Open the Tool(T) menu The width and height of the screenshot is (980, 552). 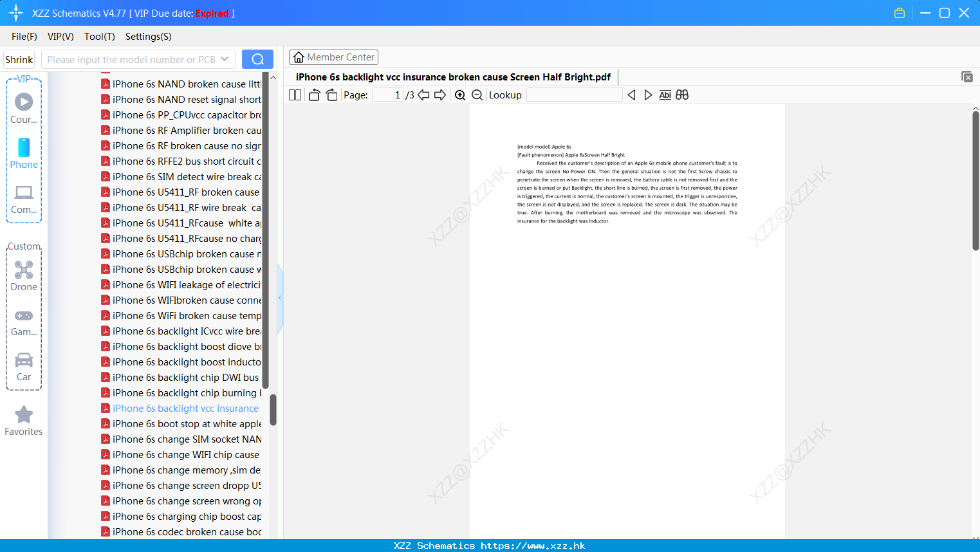pos(100,37)
